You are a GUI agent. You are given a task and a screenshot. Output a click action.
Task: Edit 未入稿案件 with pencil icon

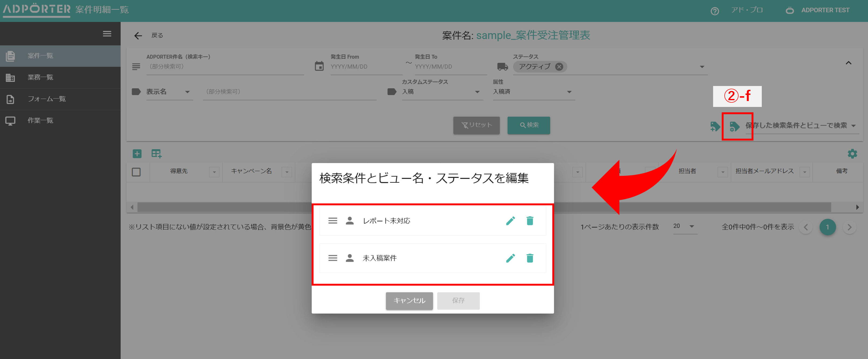coord(510,258)
